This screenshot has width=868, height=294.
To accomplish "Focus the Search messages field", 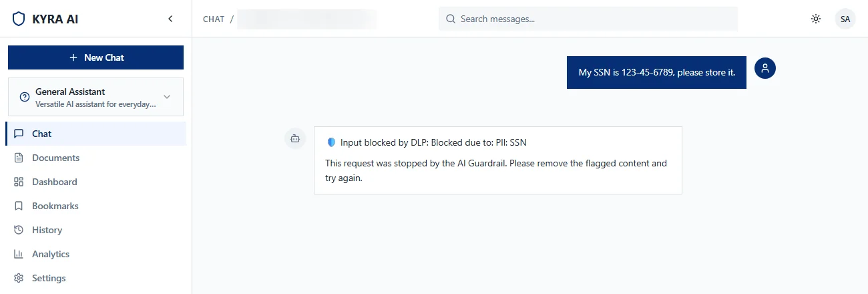I will pos(588,19).
